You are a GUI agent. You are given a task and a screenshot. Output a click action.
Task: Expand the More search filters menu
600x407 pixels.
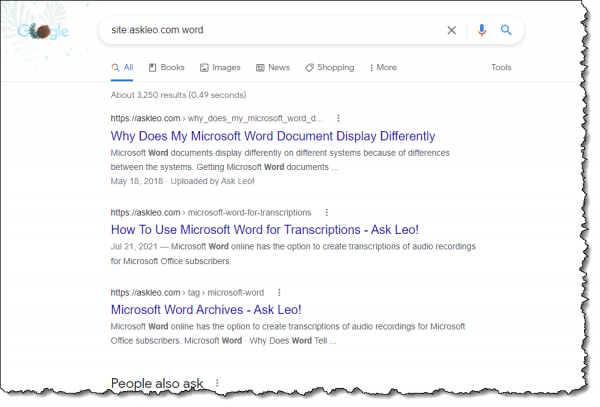click(x=383, y=68)
